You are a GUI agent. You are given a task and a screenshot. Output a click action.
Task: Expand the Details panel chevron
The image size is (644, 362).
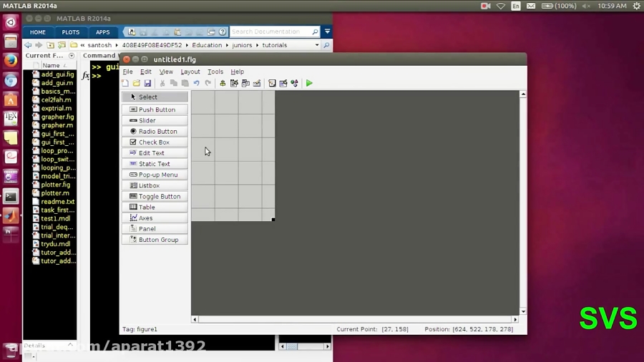pyautogui.click(x=70, y=345)
